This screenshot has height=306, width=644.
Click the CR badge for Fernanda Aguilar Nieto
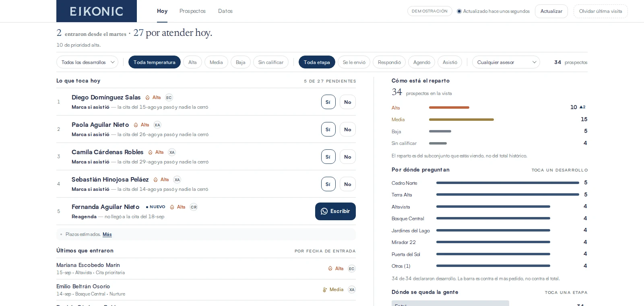pyautogui.click(x=194, y=207)
